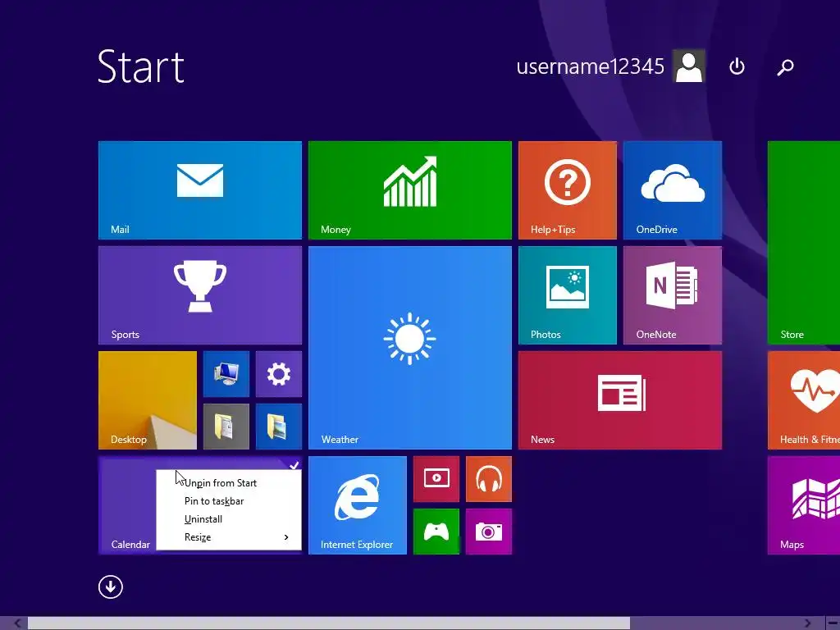
Task: Choose Pin to taskbar
Action: pos(229,501)
